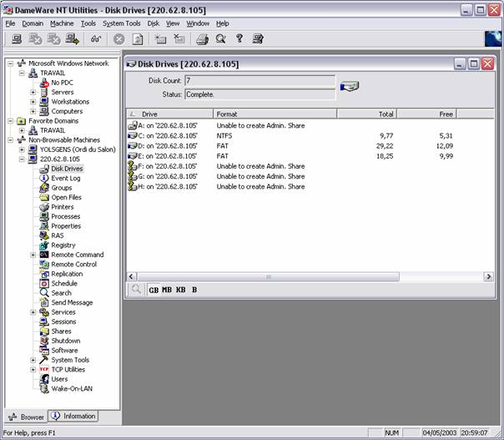Expand the YOLSGENS machine node
Image resolution: width=504 pixels, height=440 pixels.
click(22, 149)
